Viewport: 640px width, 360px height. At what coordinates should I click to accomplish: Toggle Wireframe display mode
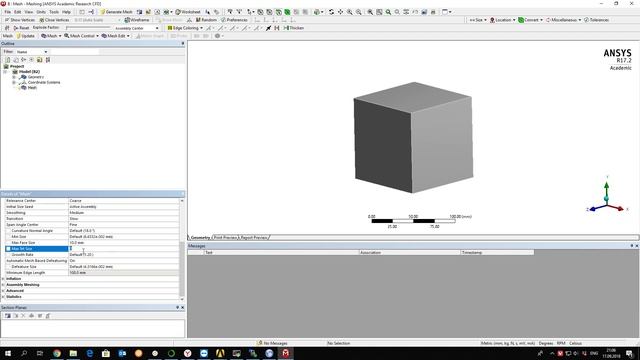click(x=137, y=20)
